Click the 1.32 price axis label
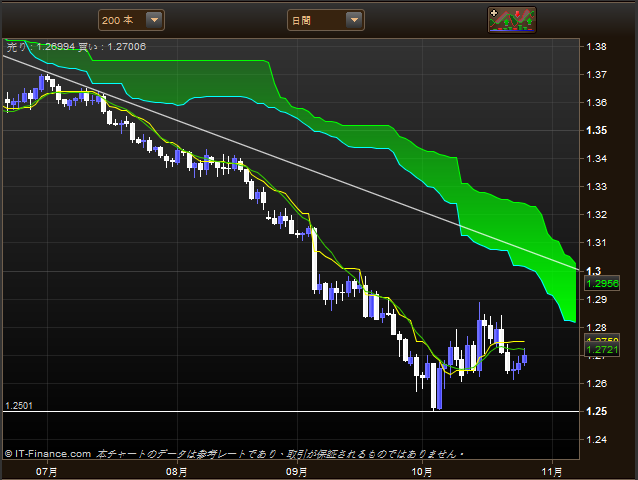This screenshot has width=638, height=480. 596,214
